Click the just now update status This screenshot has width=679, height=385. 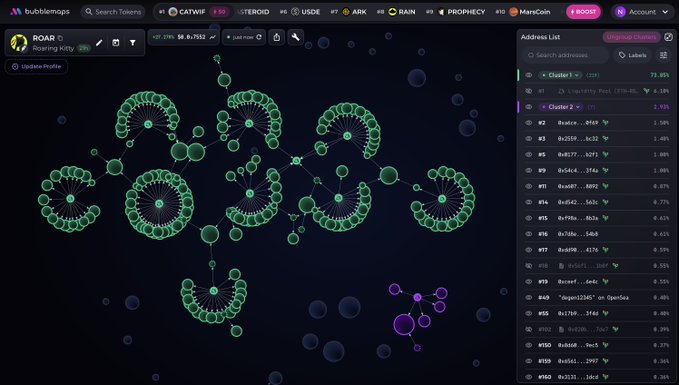[x=242, y=37]
